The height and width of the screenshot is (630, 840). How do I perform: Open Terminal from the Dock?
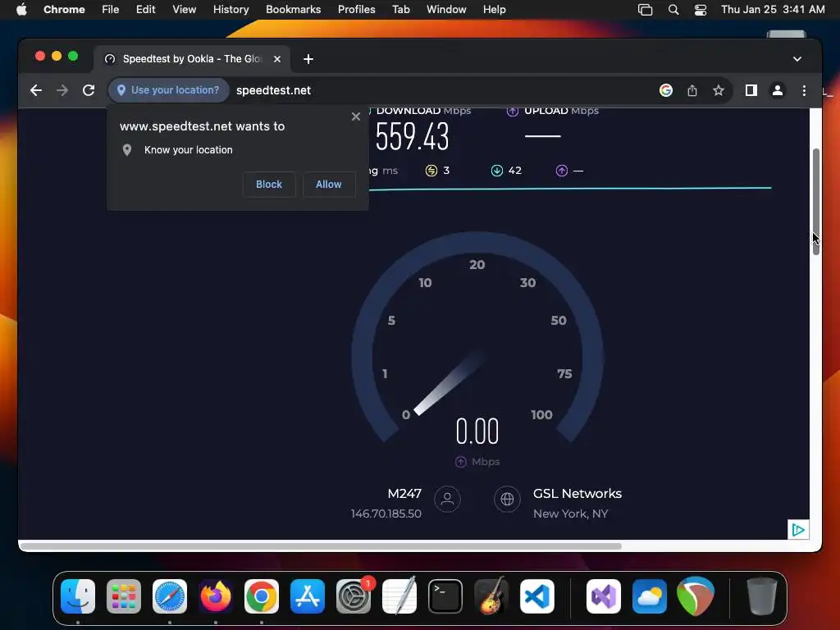click(x=445, y=596)
